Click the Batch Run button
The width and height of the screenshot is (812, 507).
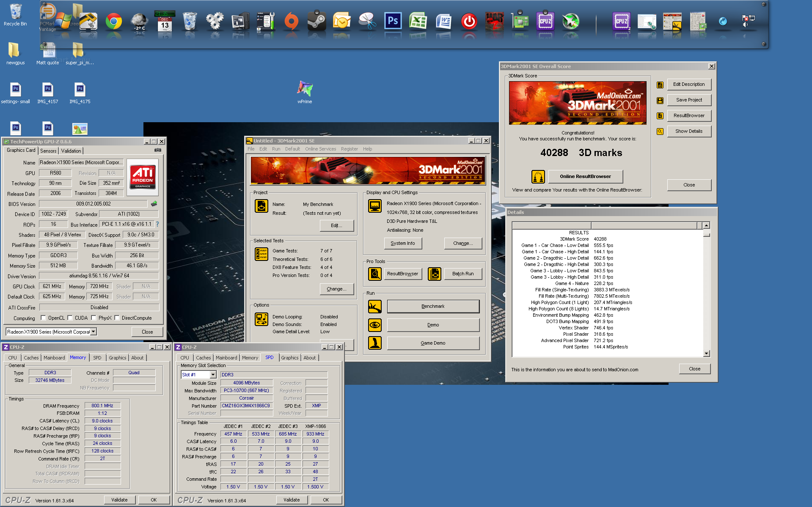coord(463,274)
